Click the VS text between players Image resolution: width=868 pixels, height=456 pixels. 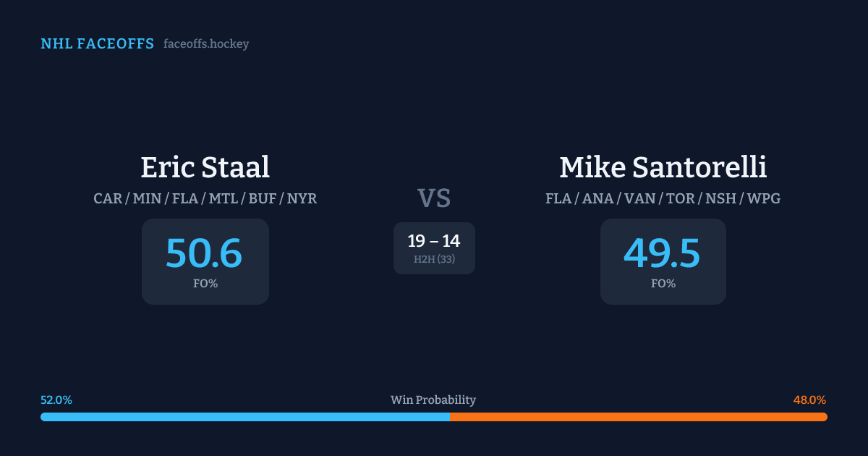434,198
